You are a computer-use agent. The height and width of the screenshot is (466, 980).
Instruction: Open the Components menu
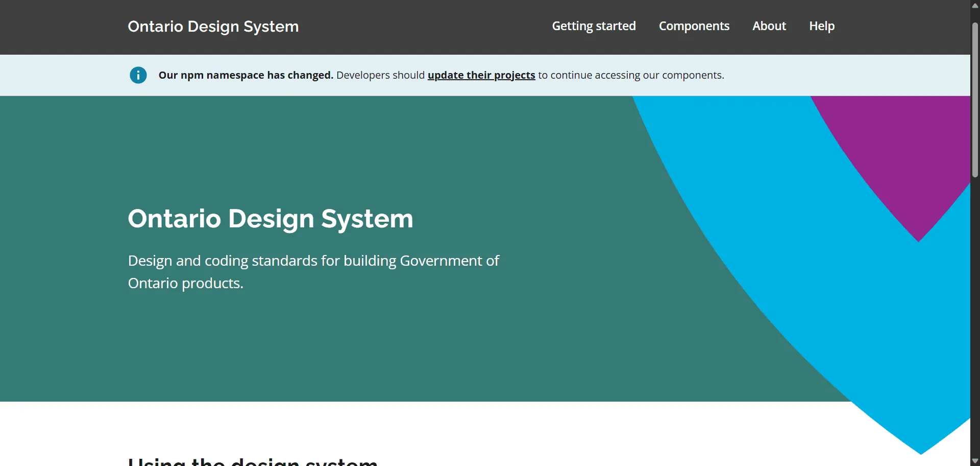[694, 26]
